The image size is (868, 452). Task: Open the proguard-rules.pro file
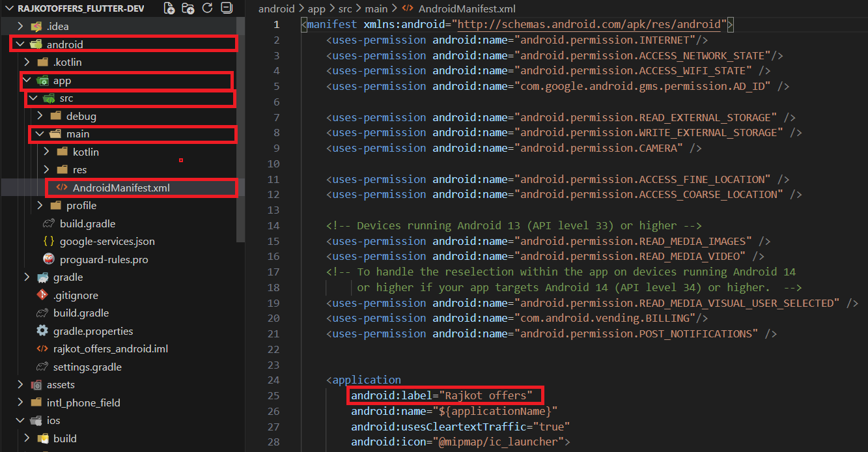[x=104, y=259]
